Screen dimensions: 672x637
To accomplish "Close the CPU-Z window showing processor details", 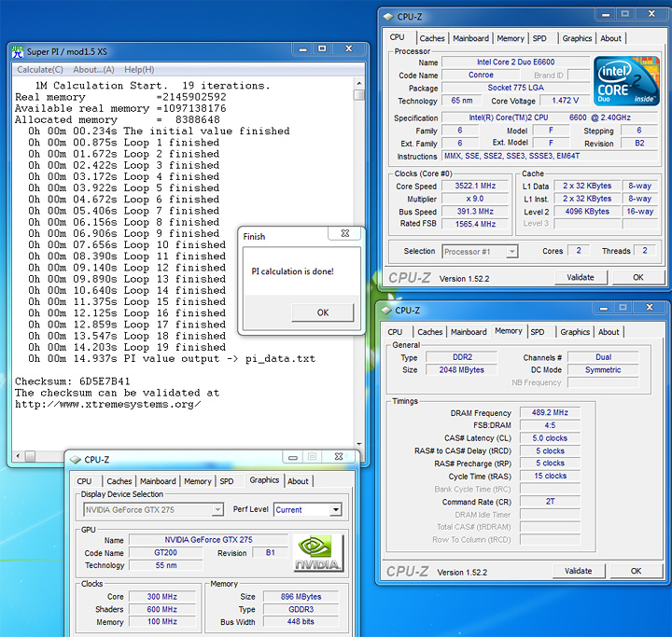I will (650, 14).
